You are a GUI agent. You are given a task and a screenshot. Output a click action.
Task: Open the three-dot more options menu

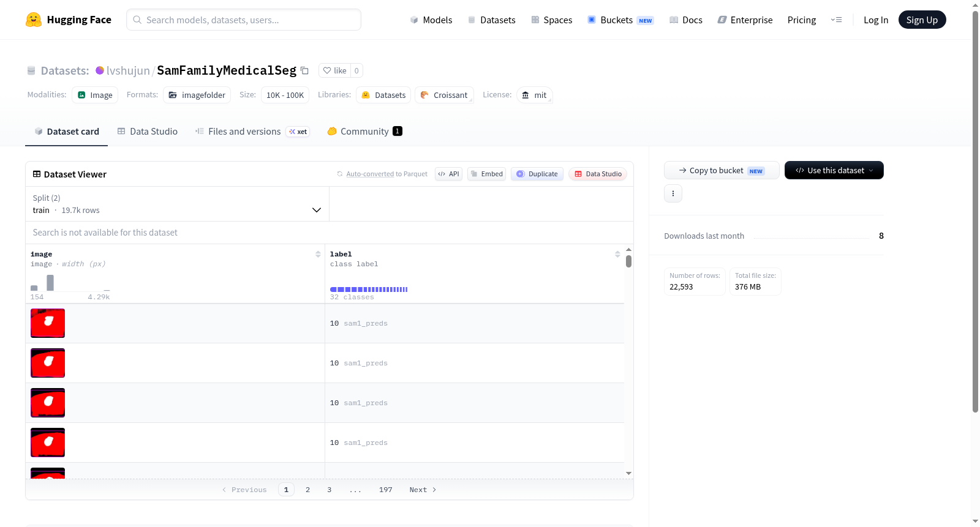coord(673,193)
